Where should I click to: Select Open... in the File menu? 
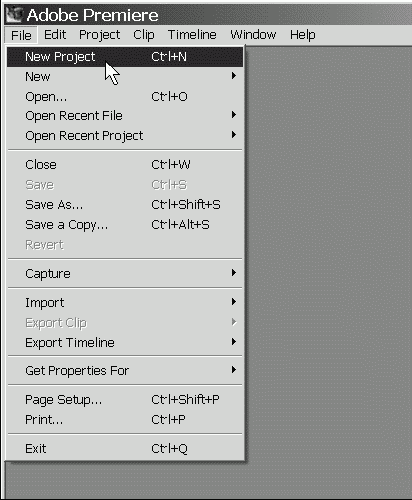point(125,97)
